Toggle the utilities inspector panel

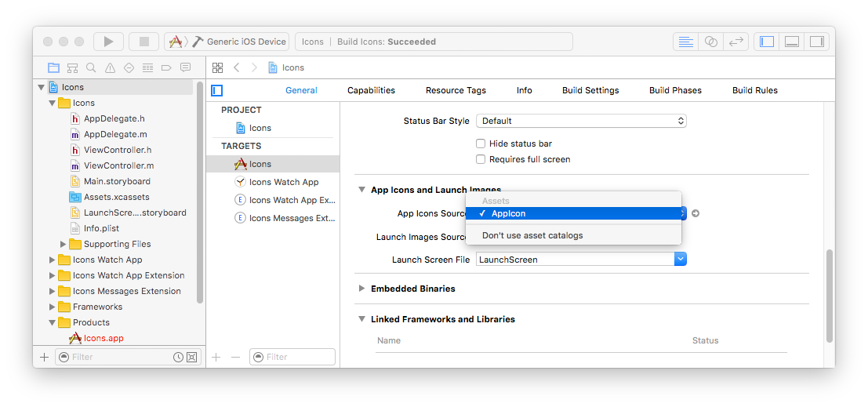(816, 42)
